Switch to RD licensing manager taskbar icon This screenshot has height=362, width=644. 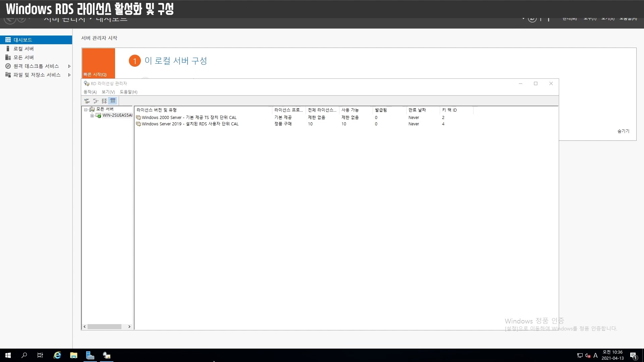click(x=107, y=355)
